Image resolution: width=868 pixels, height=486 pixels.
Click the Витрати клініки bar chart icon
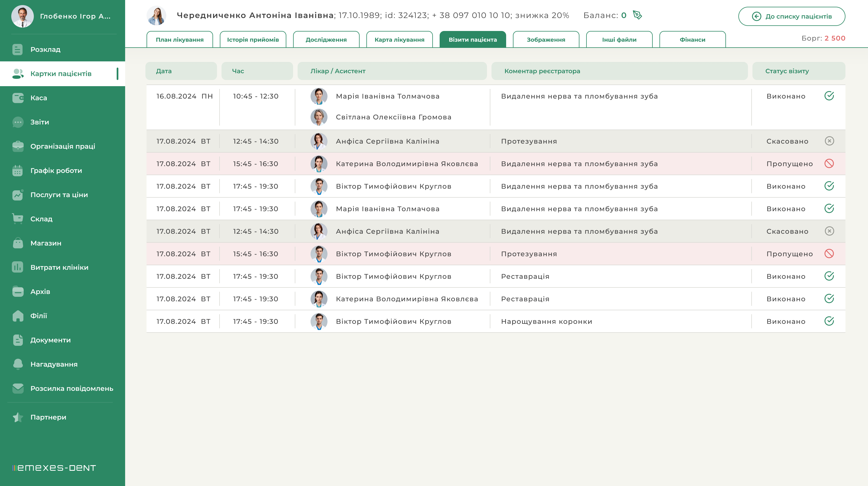(x=17, y=267)
